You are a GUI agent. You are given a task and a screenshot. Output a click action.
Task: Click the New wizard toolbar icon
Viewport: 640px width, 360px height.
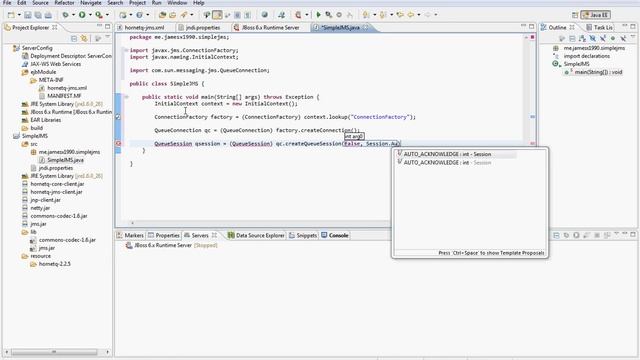[11, 15]
